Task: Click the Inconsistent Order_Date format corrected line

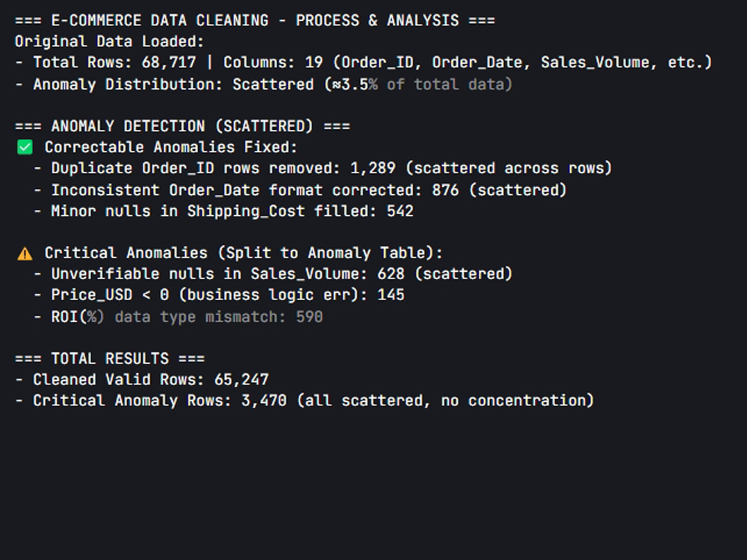Action: pyautogui.click(x=300, y=190)
